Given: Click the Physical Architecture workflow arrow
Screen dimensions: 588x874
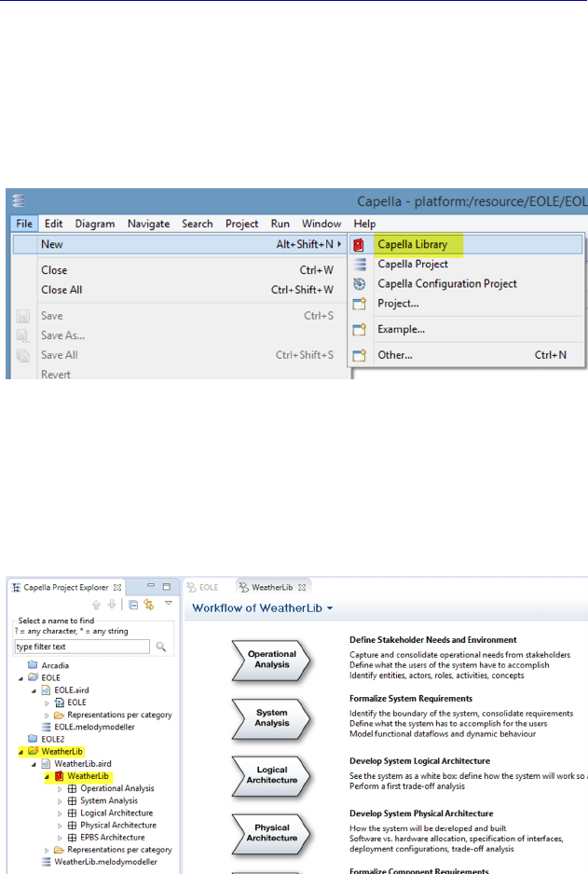Looking at the screenshot, I should tap(271, 833).
